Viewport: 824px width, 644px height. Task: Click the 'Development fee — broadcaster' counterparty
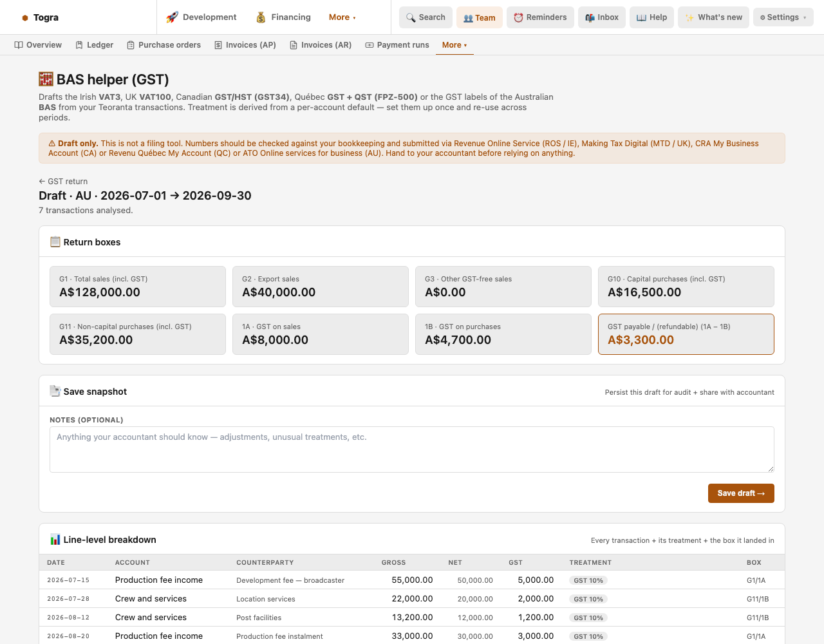pos(290,580)
